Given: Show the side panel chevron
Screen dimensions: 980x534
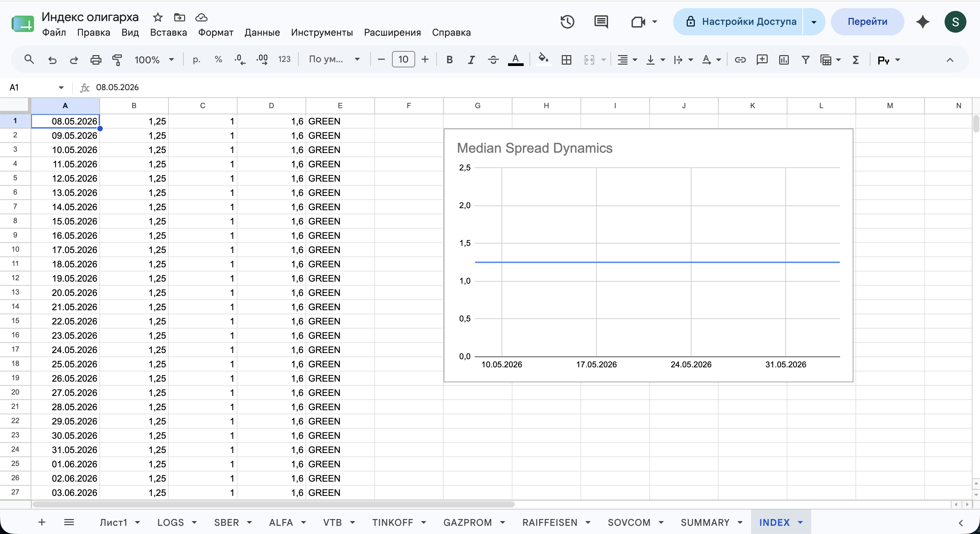Looking at the screenshot, I should pyautogui.click(x=961, y=522).
